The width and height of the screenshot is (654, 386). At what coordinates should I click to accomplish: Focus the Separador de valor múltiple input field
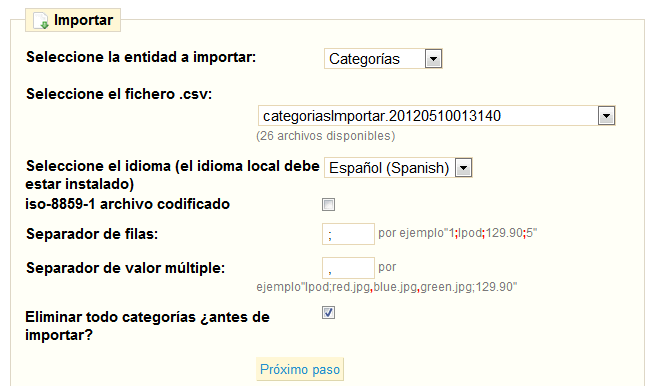coord(348,268)
